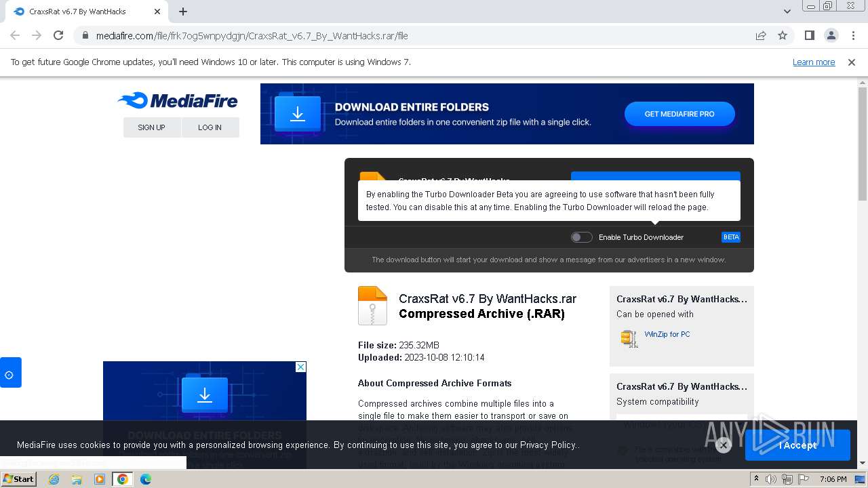Expand the tab search chevron
The image size is (868, 488).
[787, 12]
